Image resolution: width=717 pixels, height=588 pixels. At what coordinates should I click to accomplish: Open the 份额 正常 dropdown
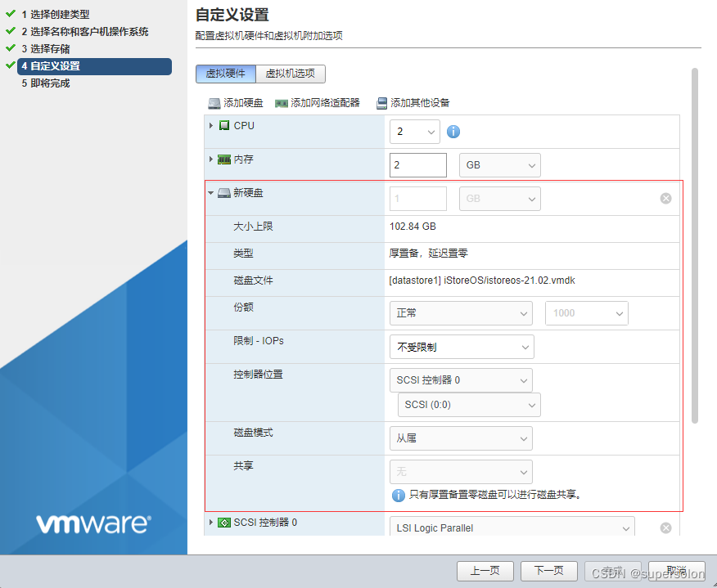461,313
